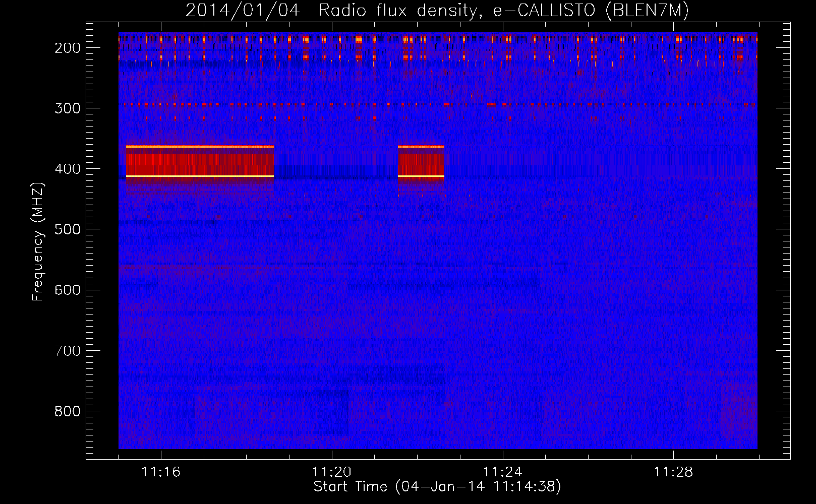Screen dimensions: 816x504
Task: Click the 11:24 time tick label
Action: pos(503,472)
